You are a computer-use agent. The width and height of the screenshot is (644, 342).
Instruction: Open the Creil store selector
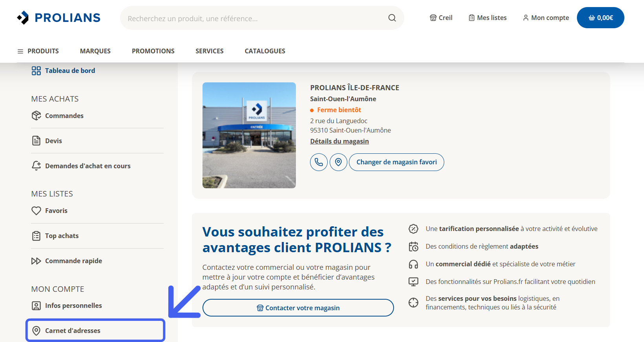tap(441, 18)
